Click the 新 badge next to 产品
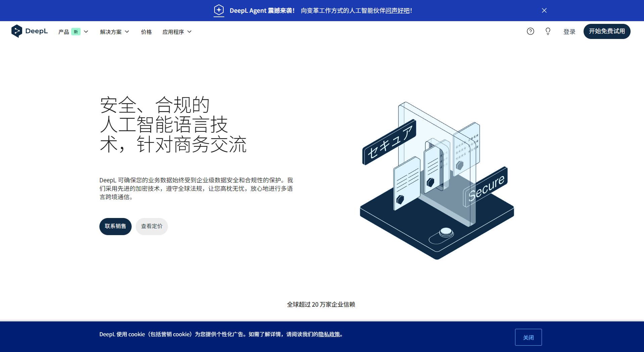644x352 pixels. click(x=76, y=32)
